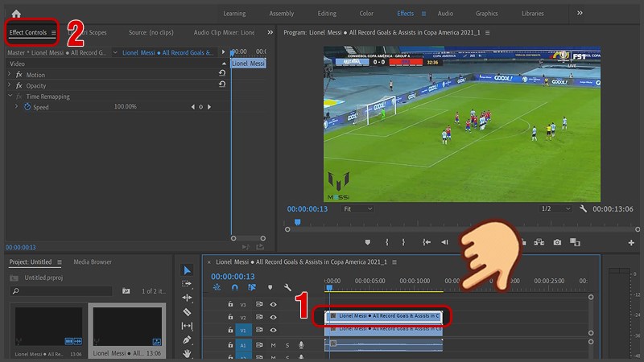Collapse the Time Remapping section
Image resolution: width=644 pixels, height=362 pixels.
(x=10, y=96)
